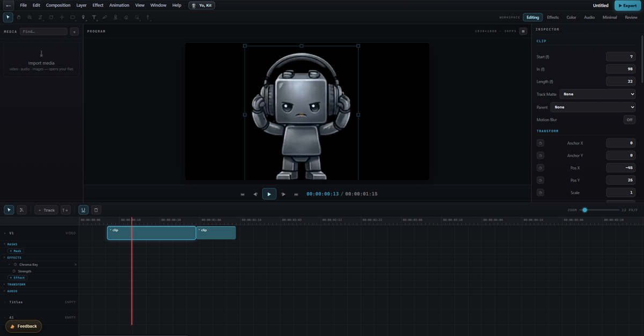Select the Pen tool

83,17
